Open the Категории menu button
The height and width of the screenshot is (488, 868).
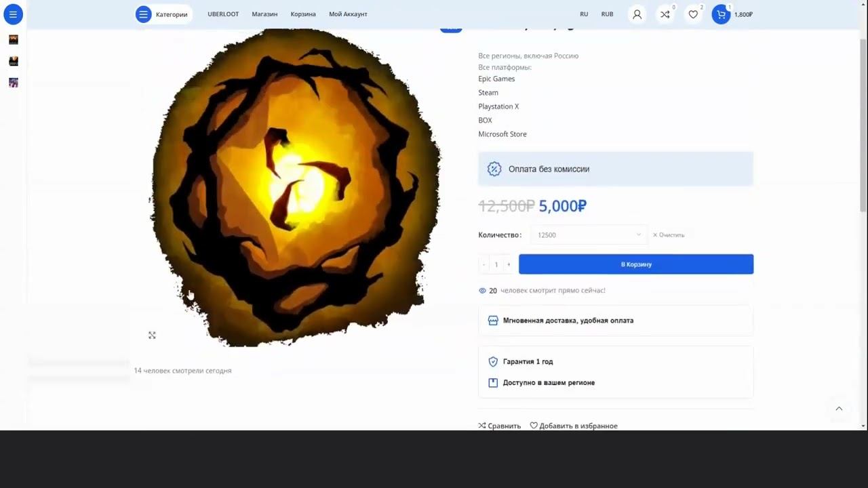pyautogui.click(x=163, y=14)
